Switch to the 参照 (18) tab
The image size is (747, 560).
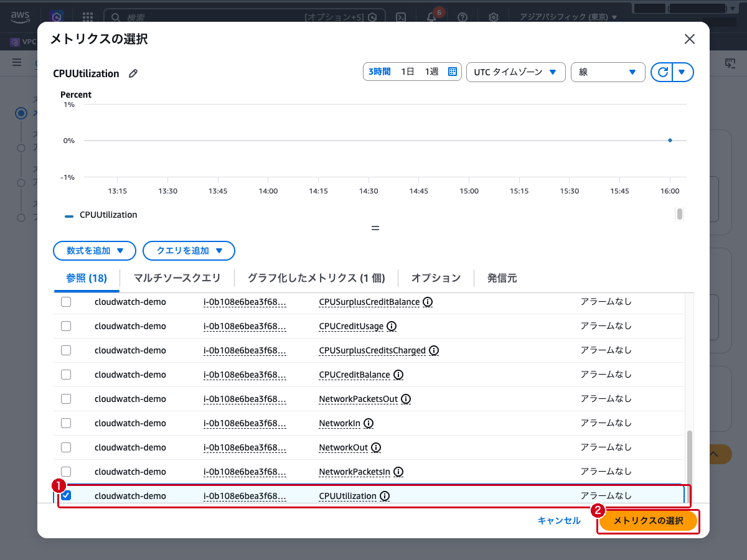pos(87,278)
